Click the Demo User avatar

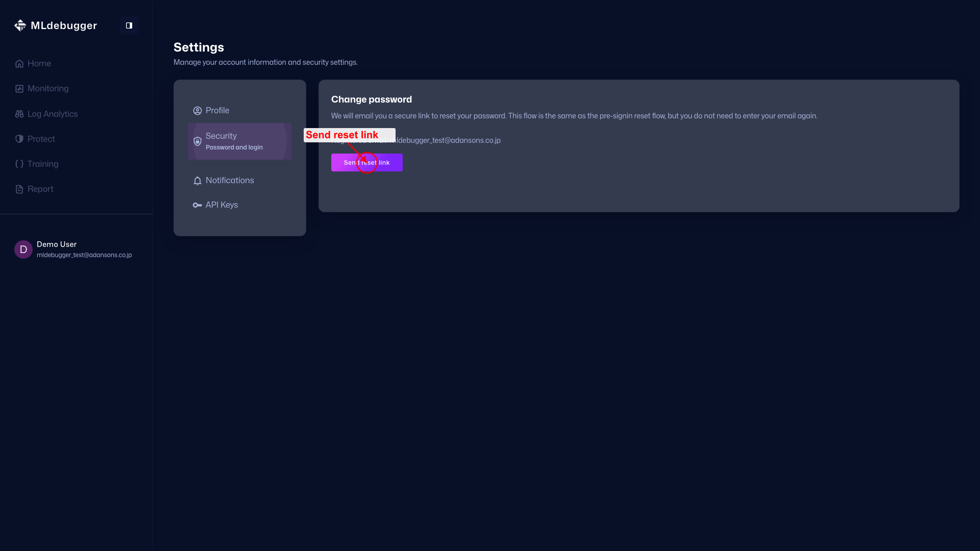point(23,249)
